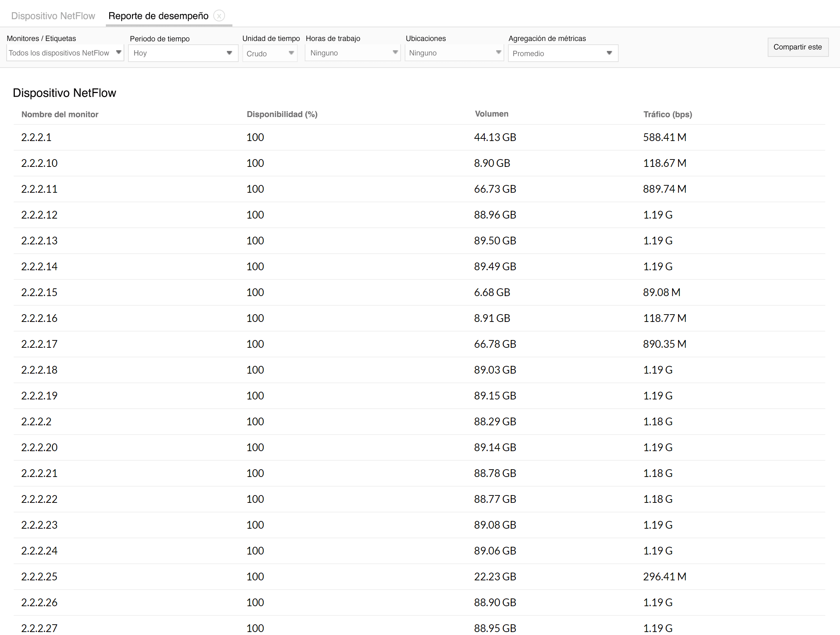Open the "Horas de trabajo" dropdown arrow

tap(395, 53)
